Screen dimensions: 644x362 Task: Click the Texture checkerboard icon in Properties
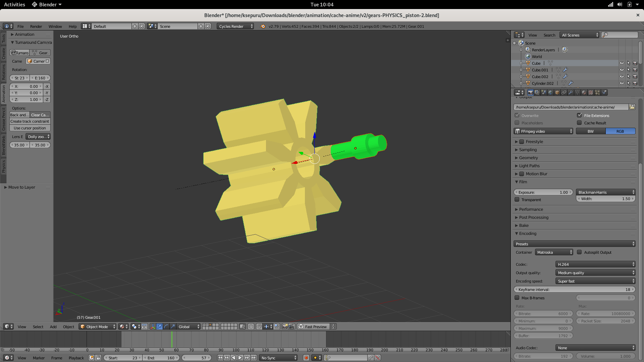pos(590,93)
